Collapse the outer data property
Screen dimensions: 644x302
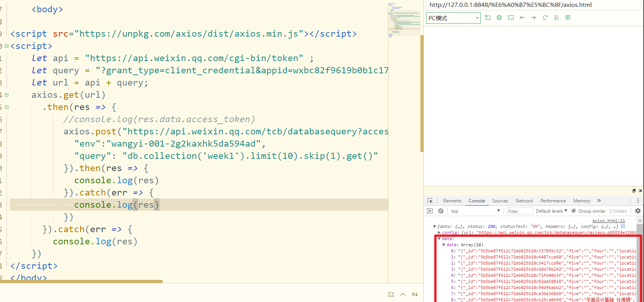(439, 239)
